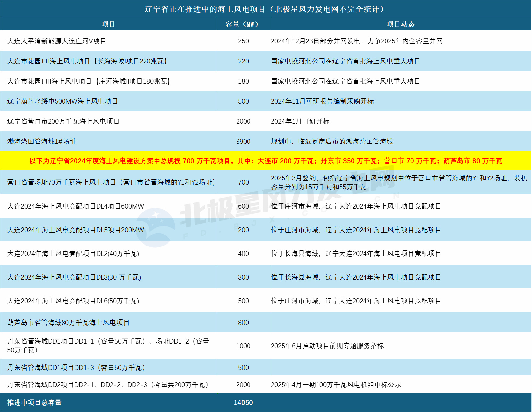This screenshot has height=412, width=532.
Task: Select the DL4项目600MW project cell
Action: point(75,206)
